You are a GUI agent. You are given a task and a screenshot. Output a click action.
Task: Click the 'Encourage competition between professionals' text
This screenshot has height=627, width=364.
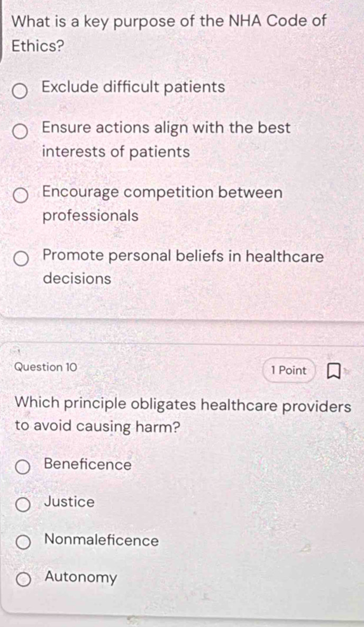(162, 204)
